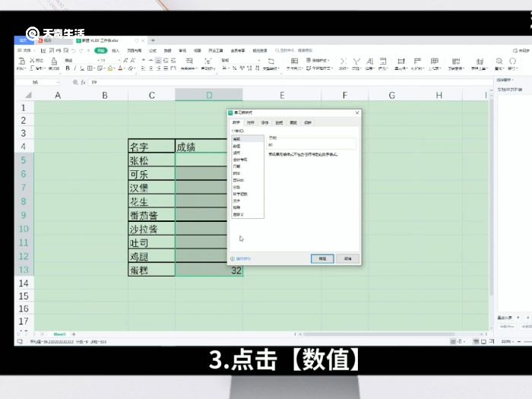Toggle the center horizontal alignment button
The height and width of the screenshot is (399, 532).
[x=151, y=68]
